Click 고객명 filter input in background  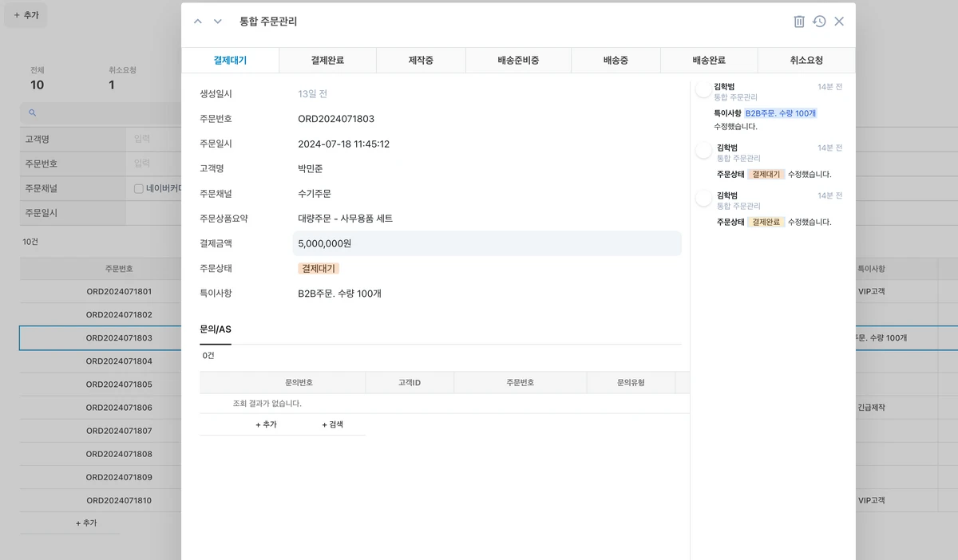click(x=154, y=139)
